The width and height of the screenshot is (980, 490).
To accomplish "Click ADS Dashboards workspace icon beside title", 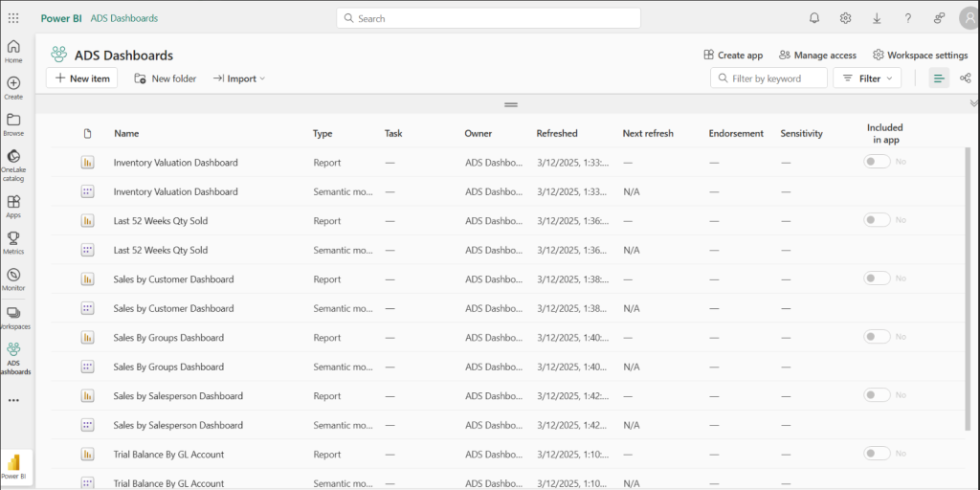I will tap(59, 55).
